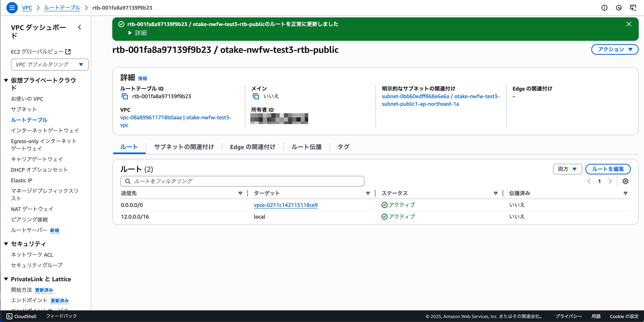Screen dimensions: 644x322
Task: Switch to サブネットの関連付け tab
Action: click(184, 147)
